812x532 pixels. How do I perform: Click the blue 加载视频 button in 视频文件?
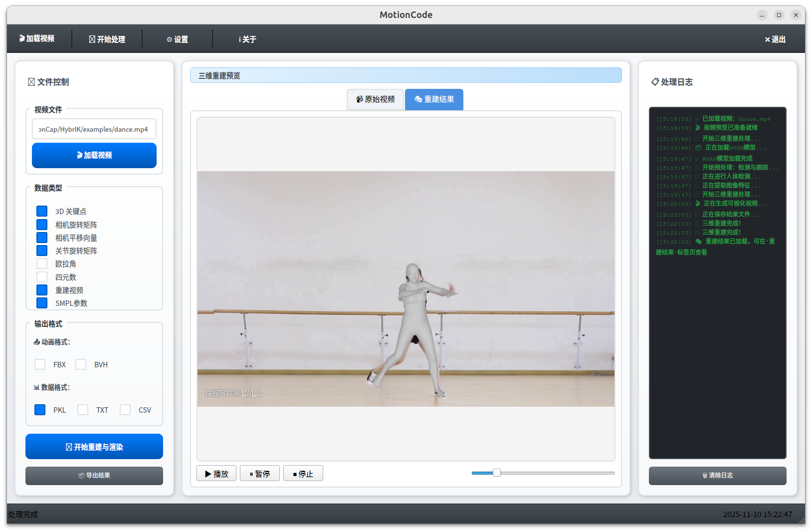point(94,155)
